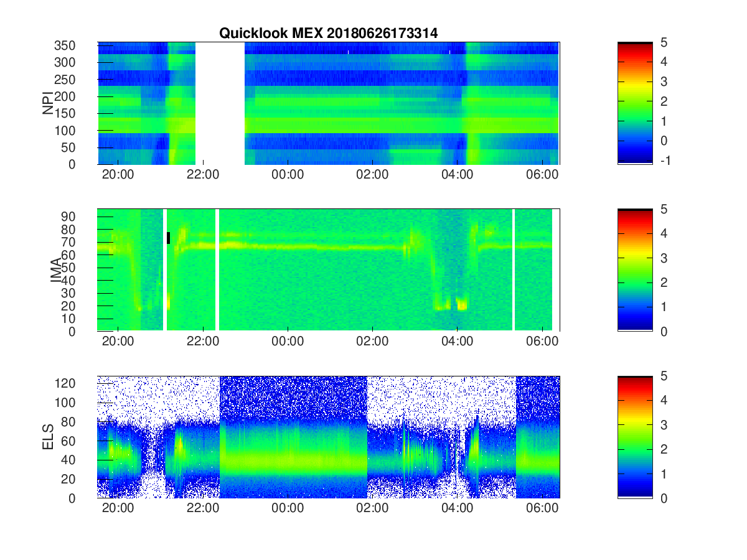Click the ELS spectrogram plot area
This screenshot has width=747, height=560.
[329, 437]
